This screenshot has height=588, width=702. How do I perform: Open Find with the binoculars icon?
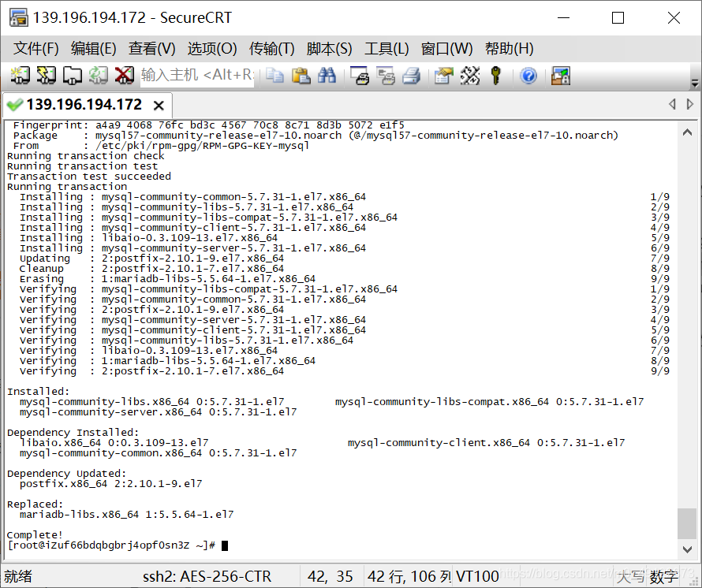coord(327,75)
